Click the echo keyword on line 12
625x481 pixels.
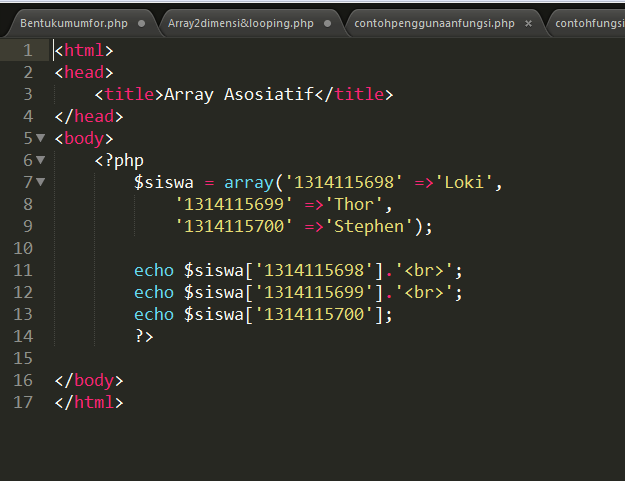coord(154,292)
